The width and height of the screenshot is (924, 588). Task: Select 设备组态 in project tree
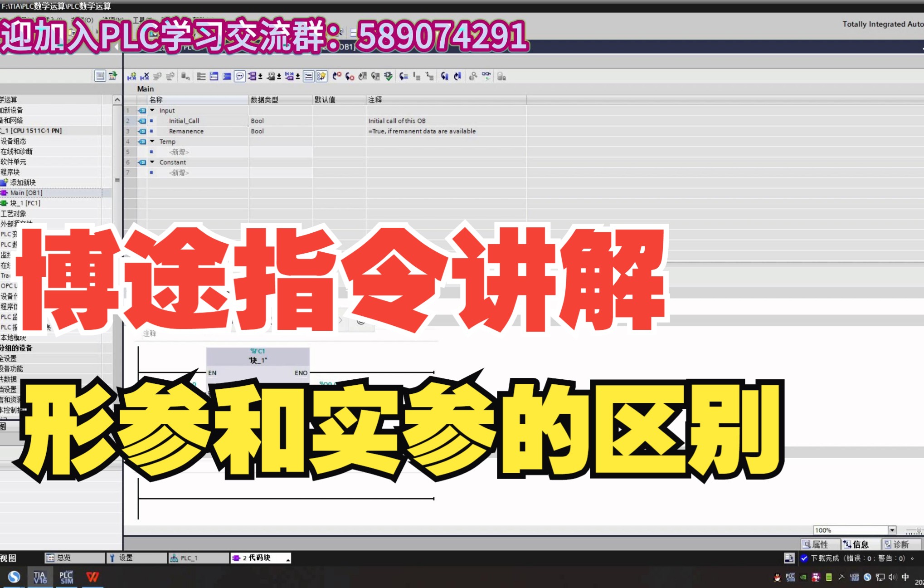pos(14,141)
